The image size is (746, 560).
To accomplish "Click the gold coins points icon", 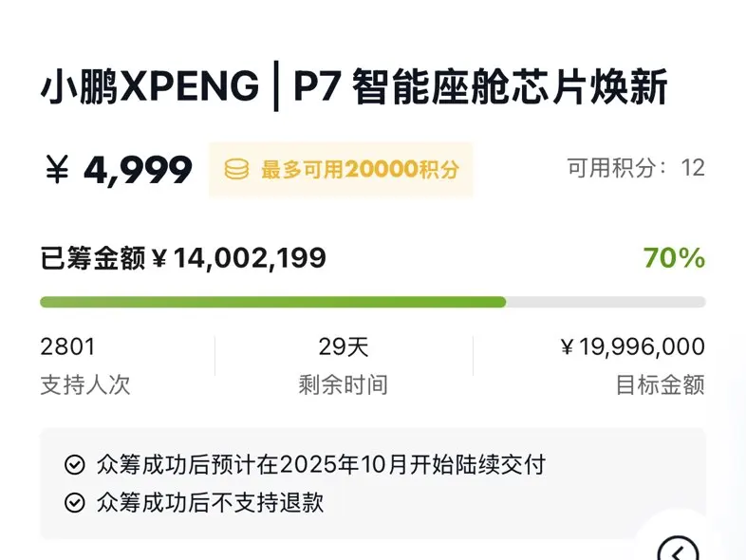I will coord(236,169).
